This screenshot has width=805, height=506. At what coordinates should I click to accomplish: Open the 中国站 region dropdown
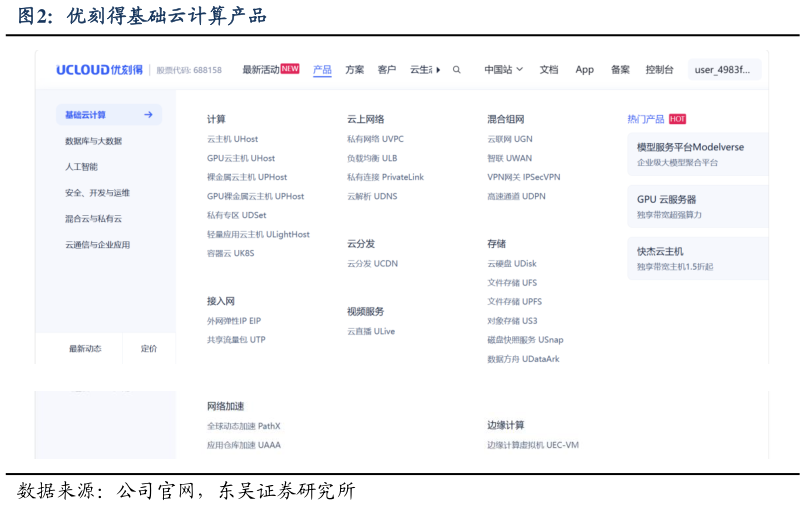pyautogui.click(x=504, y=69)
